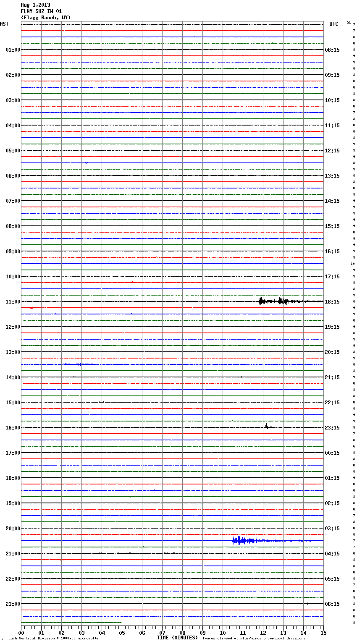Click the minute axis tick label '10'
The image size is (357, 644).
pos(223,633)
